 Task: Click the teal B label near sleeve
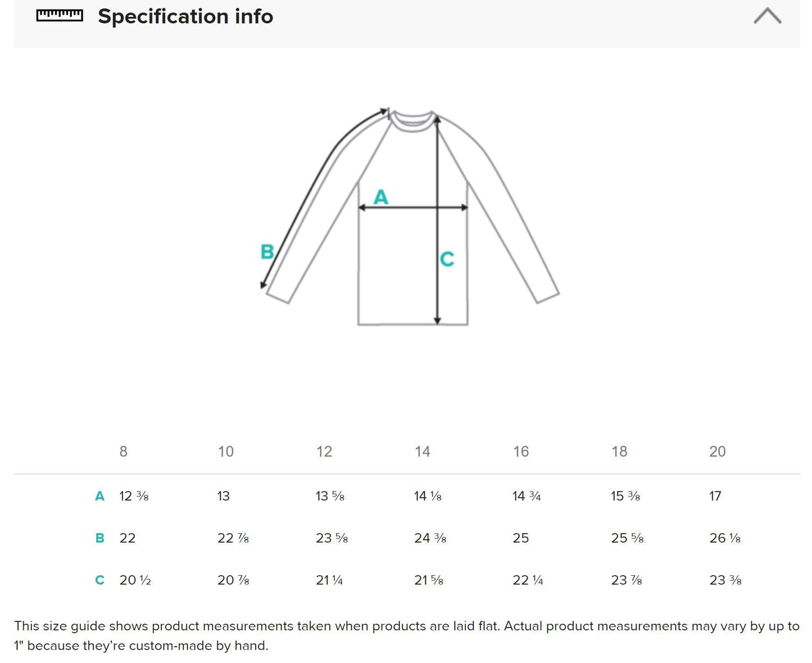(267, 251)
